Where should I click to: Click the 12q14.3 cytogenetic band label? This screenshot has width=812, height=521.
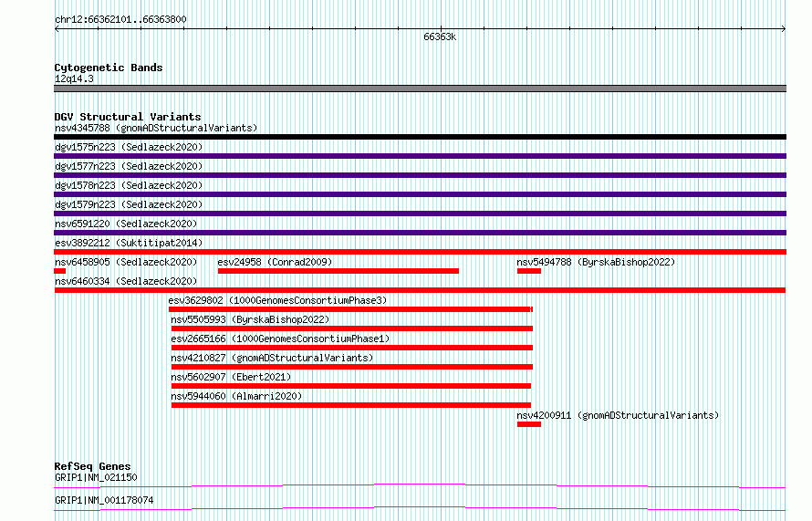[x=74, y=78]
